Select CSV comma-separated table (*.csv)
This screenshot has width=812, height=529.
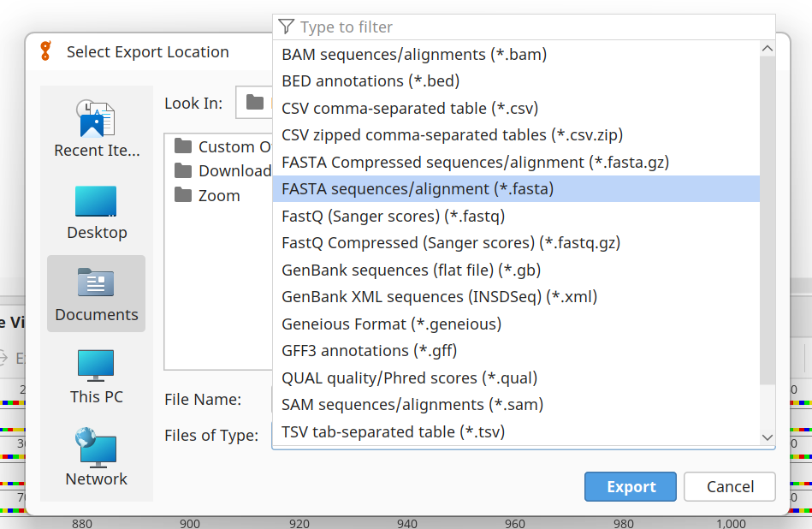click(409, 108)
